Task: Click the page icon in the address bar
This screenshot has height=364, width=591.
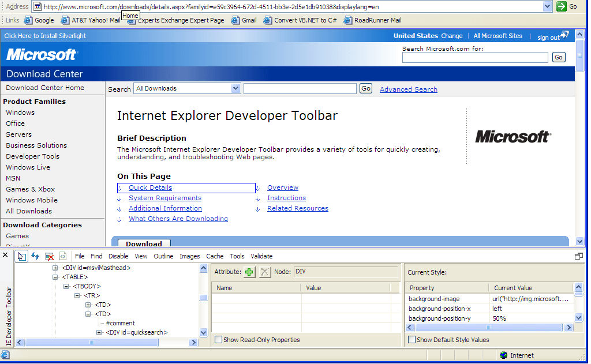Action: coord(38,6)
